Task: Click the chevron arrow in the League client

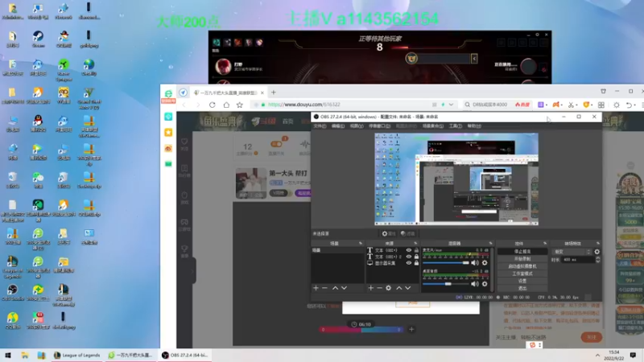Action: (x=474, y=59)
